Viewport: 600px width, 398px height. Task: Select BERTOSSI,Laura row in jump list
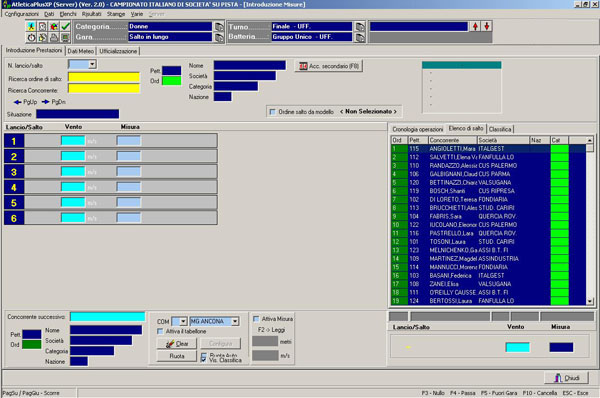(488, 301)
